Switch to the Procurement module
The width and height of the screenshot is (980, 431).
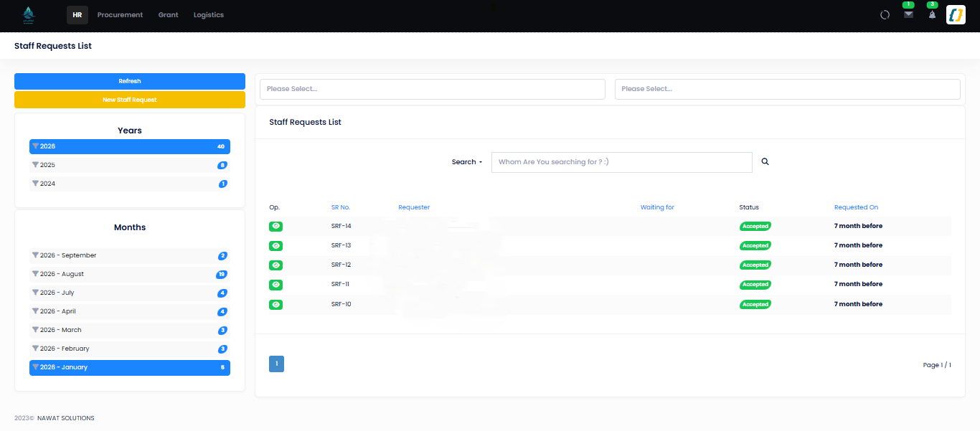coord(120,15)
